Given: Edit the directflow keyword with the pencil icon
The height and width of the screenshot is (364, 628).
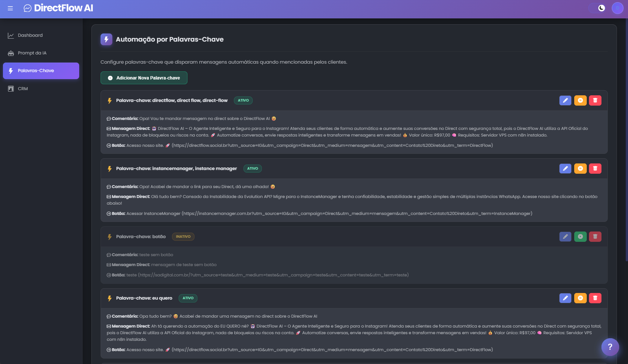Looking at the screenshot, I should click(x=565, y=100).
